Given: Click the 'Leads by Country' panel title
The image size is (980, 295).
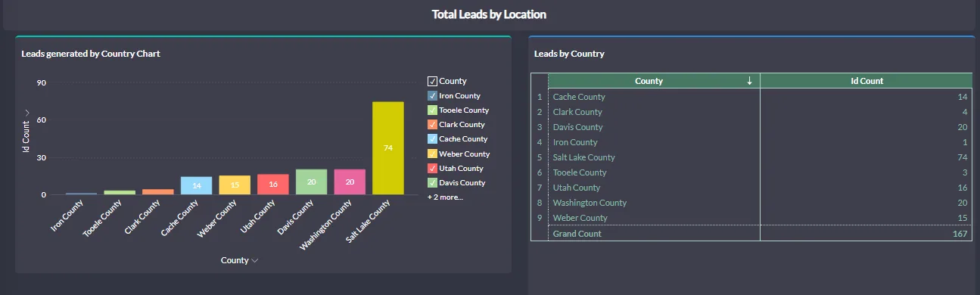Looking at the screenshot, I should [x=569, y=54].
